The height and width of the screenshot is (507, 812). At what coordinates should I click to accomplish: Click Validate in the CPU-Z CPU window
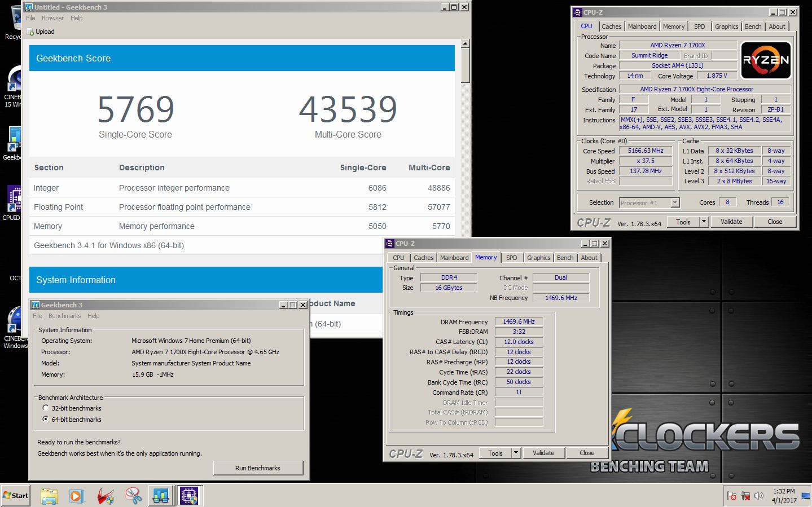tap(731, 222)
